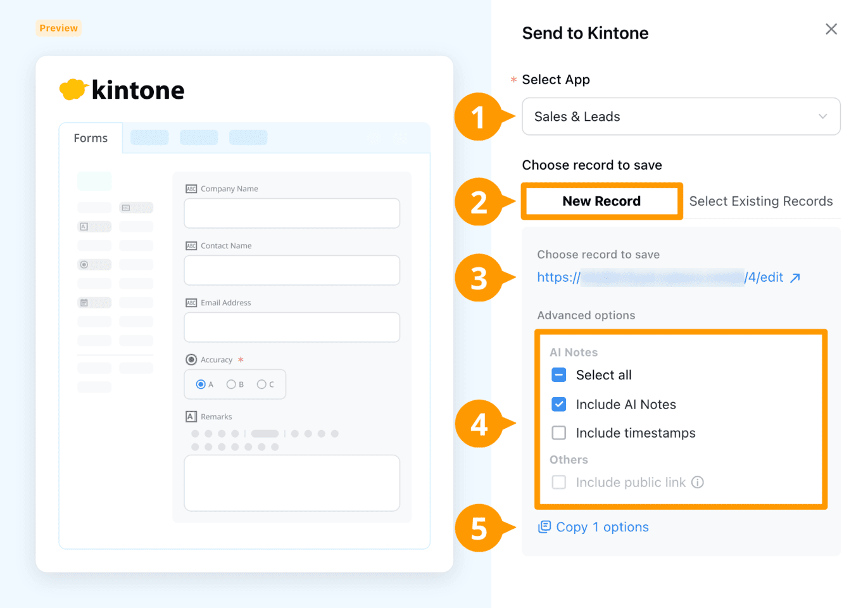Open the record edit URL link
868x608 pixels.
[x=660, y=277]
